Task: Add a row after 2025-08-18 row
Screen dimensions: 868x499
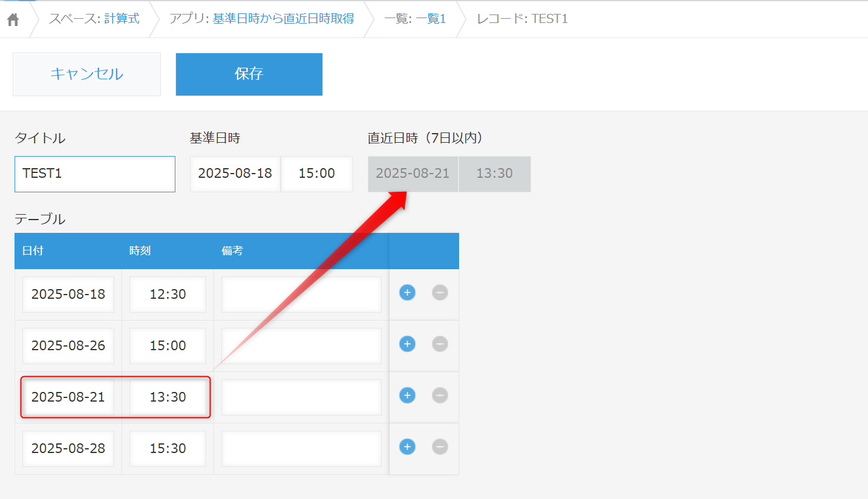Action: click(407, 293)
